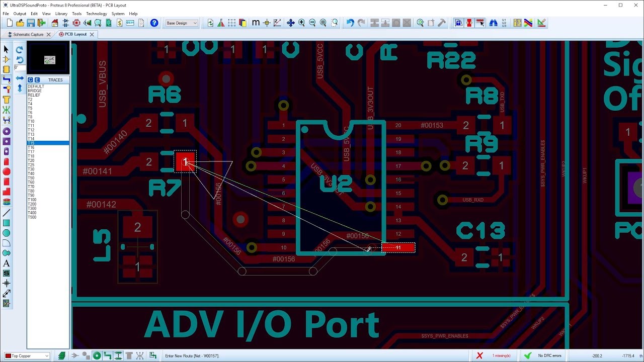644x362 pixels.
Task: Pan the view with blue four-arrow icon
Action: pos(290,23)
